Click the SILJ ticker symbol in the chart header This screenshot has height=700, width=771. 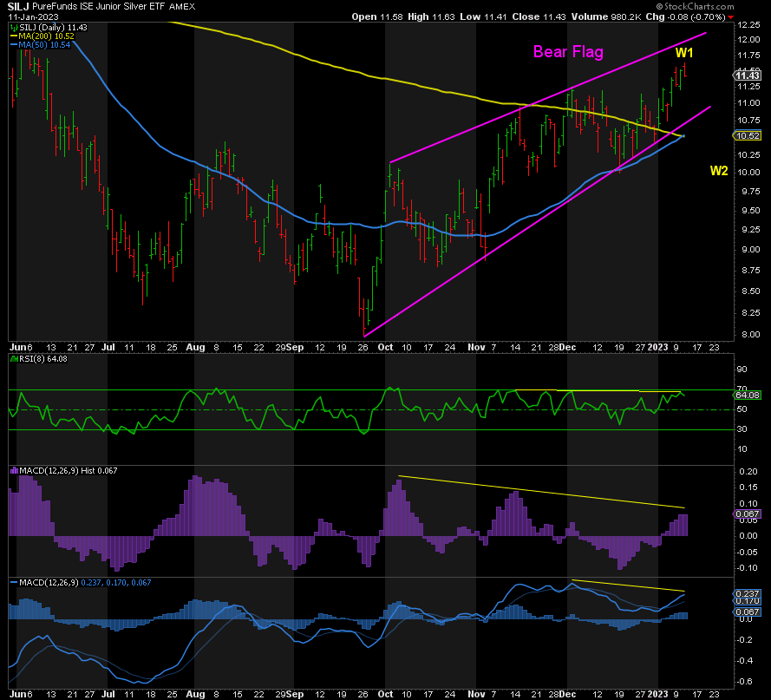(17, 6)
